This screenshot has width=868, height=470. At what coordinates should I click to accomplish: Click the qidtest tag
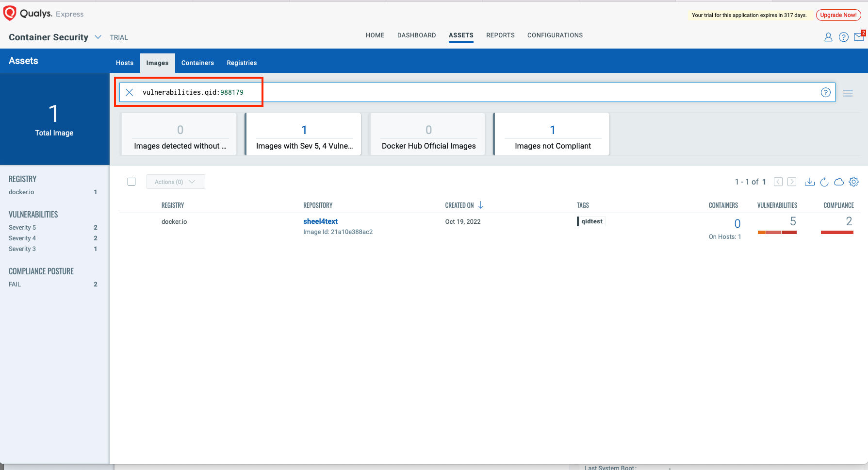coord(591,221)
